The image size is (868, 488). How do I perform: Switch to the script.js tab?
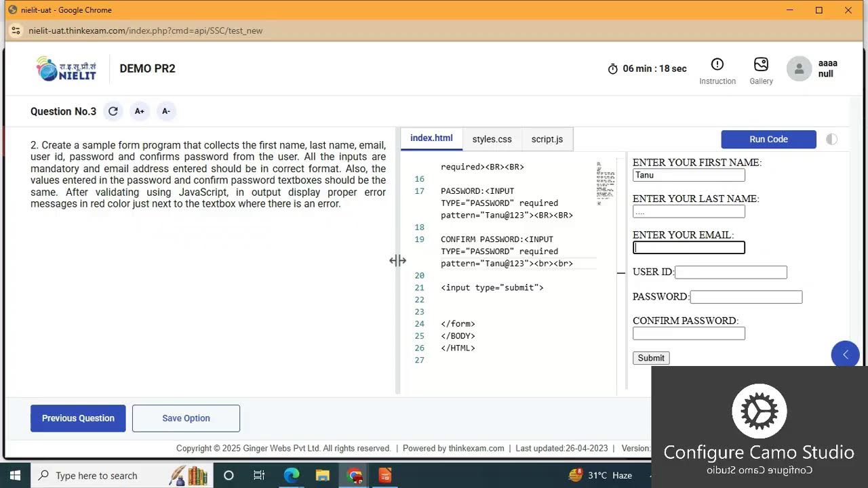[547, 139]
